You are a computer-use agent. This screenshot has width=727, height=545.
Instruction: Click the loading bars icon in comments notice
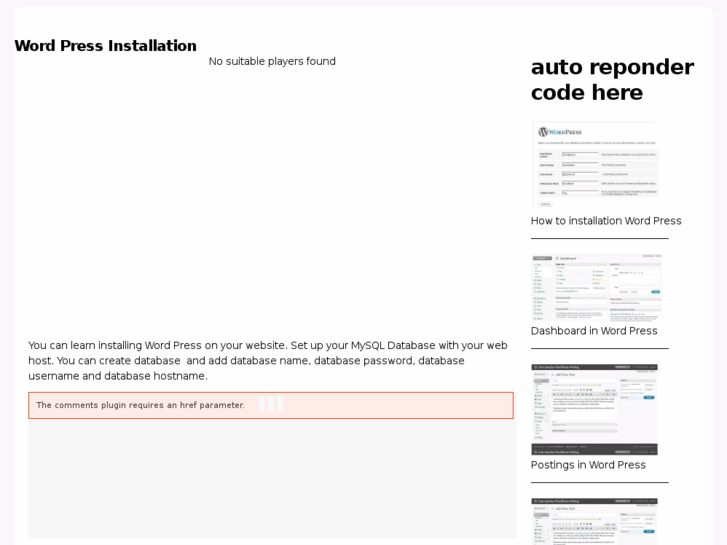tap(271, 404)
